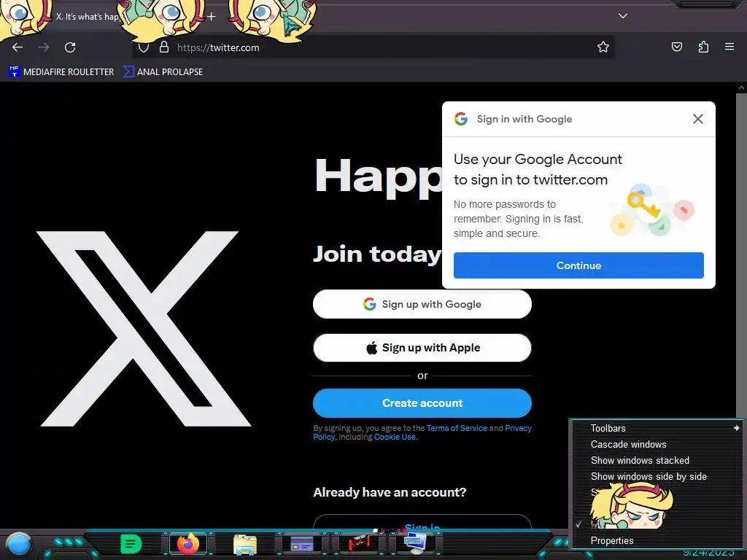Open a new tab with the plus button
Screen dimensions: 747x560
(212, 17)
